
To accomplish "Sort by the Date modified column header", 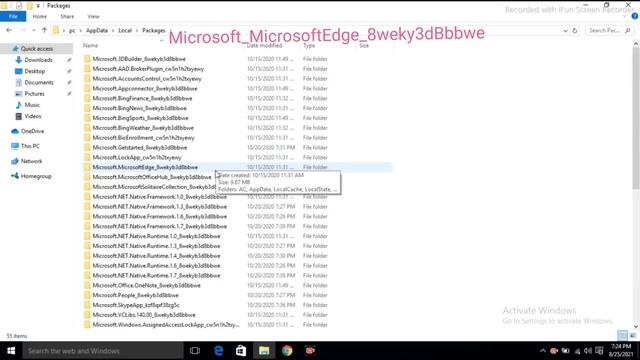I will pyautogui.click(x=264, y=45).
